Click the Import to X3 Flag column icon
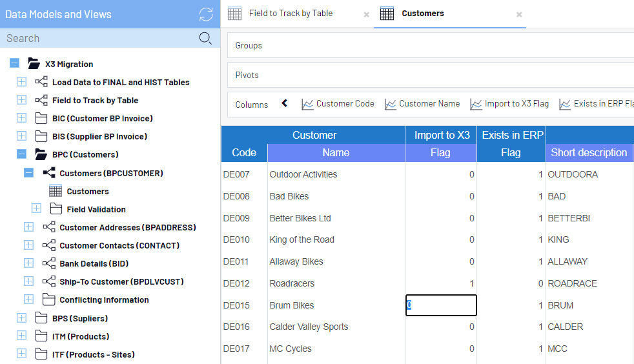The height and width of the screenshot is (364, 634). click(x=476, y=104)
